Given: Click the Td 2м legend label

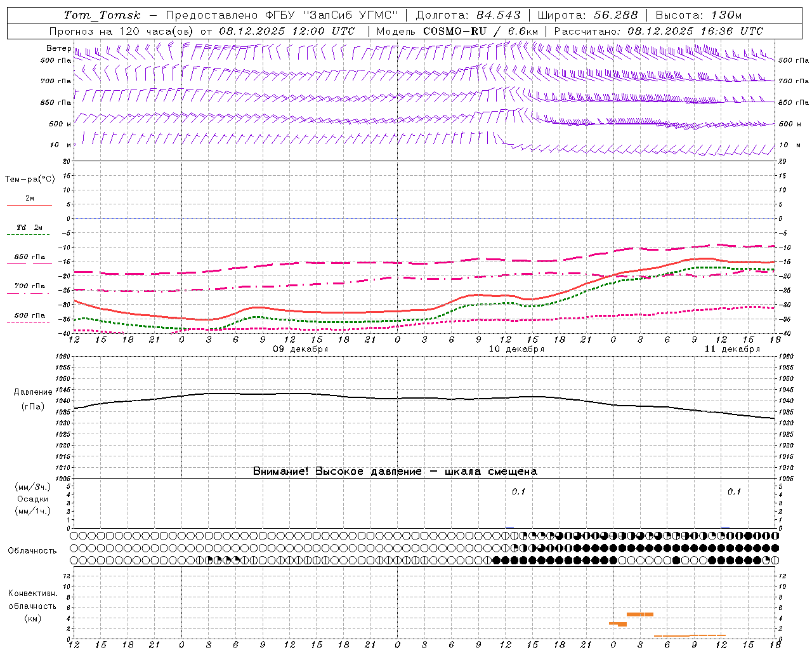Looking at the screenshot, I should (30, 227).
